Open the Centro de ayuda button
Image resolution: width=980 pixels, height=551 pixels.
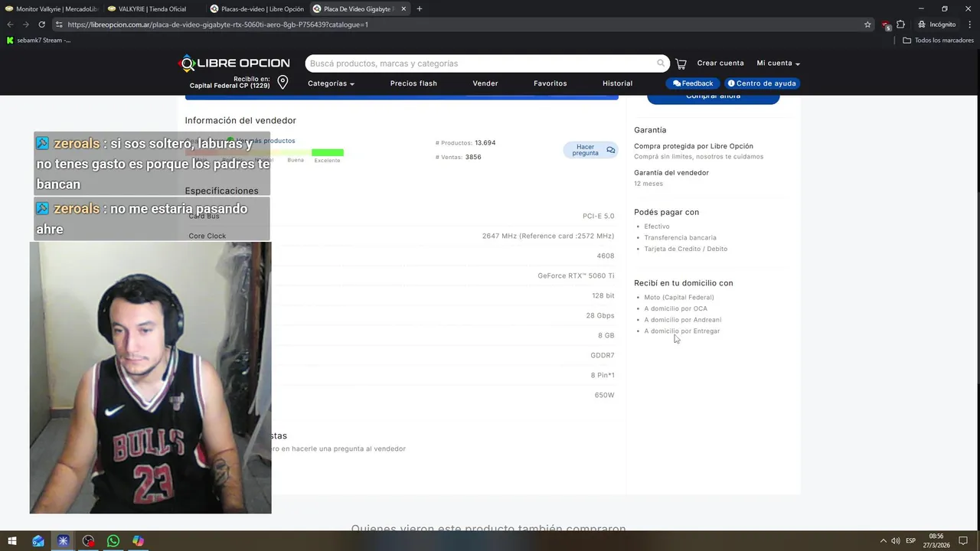point(763,83)
